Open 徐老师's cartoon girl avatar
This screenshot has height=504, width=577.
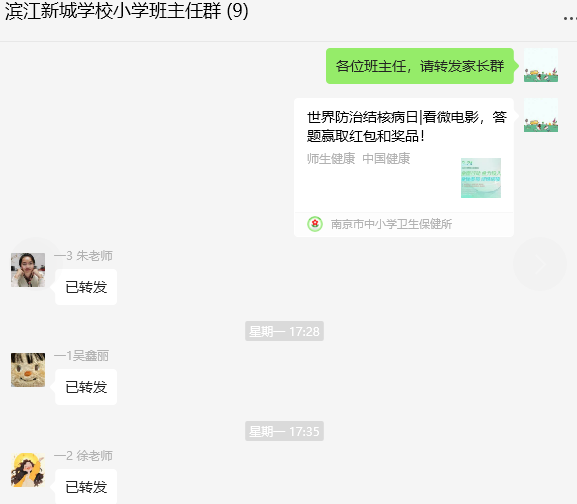28,470
